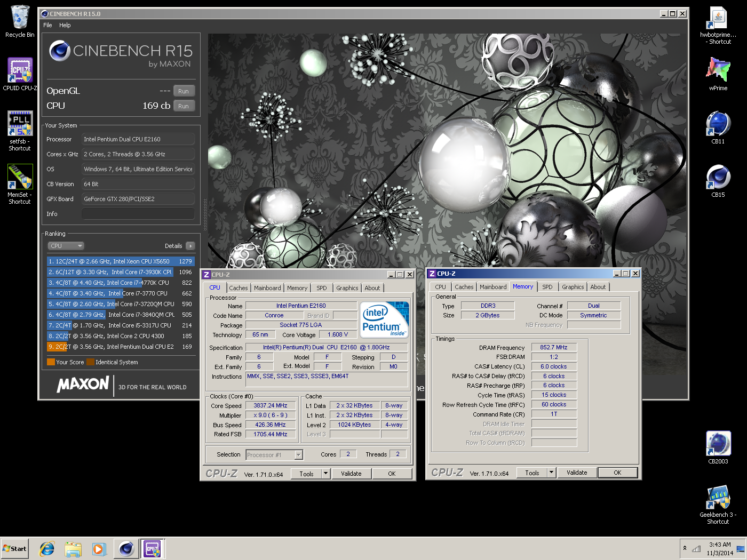Select the Core i7-4770K ranking entry

point(121,283)
